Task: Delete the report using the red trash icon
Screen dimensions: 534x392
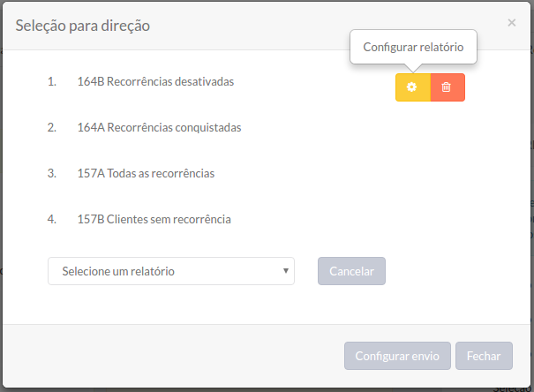Action: click(448, 87)
